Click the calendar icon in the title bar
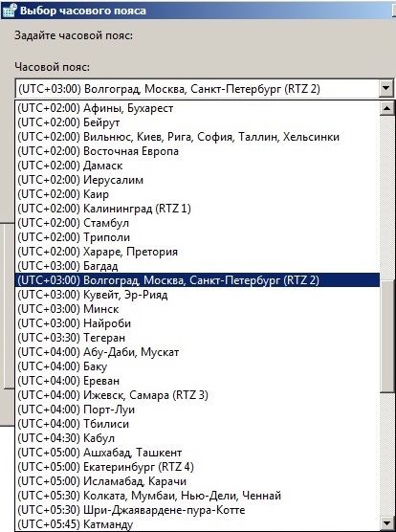 click(10, 11)
